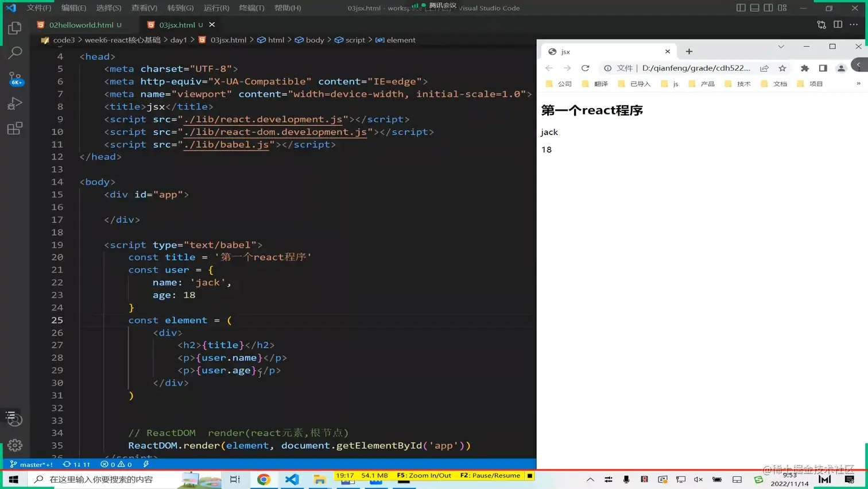This screenshot has width=868, height=489.
Task: Toggle the secondary side bar layout
Action: [768, 8]
